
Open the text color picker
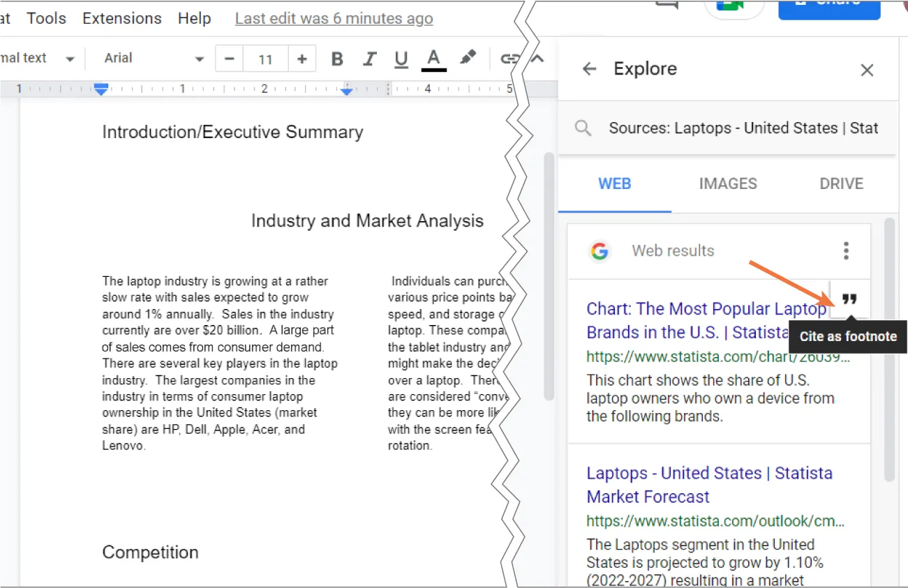click(x=433, y=59)
